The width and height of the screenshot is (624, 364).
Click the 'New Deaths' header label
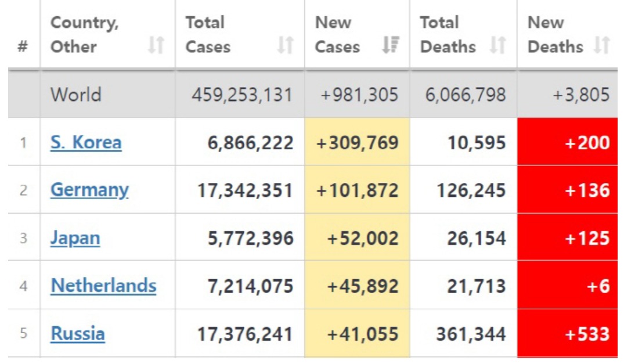(x=556, y=34)
